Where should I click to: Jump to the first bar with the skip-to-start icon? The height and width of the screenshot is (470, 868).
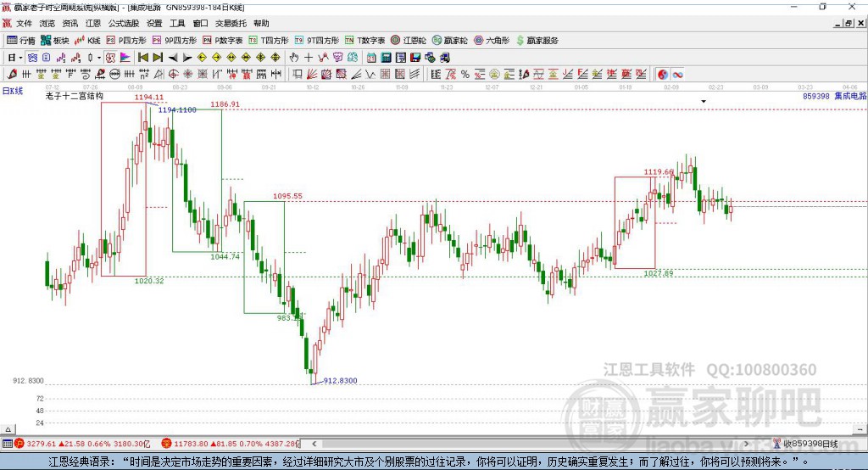142,58
